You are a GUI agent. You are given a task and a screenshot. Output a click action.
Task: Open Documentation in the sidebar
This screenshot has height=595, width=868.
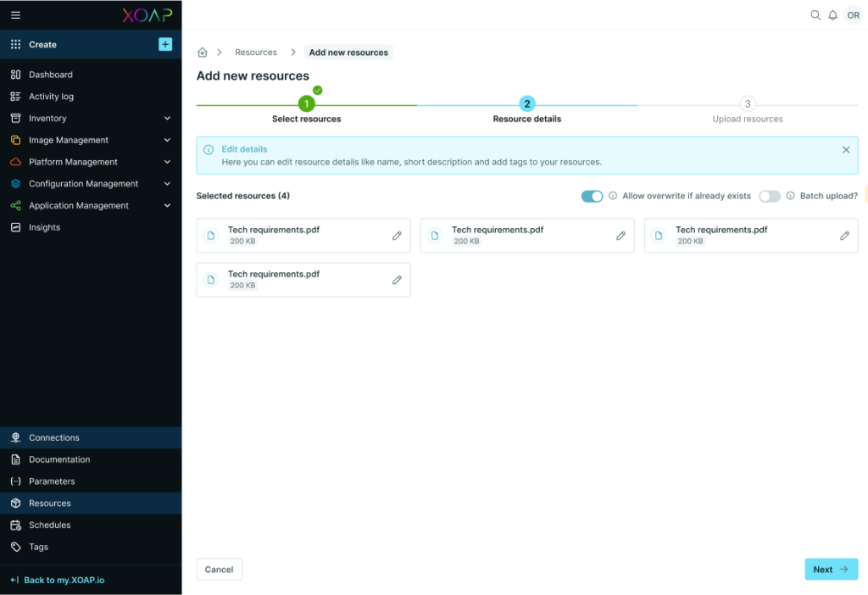pos(91,459)
